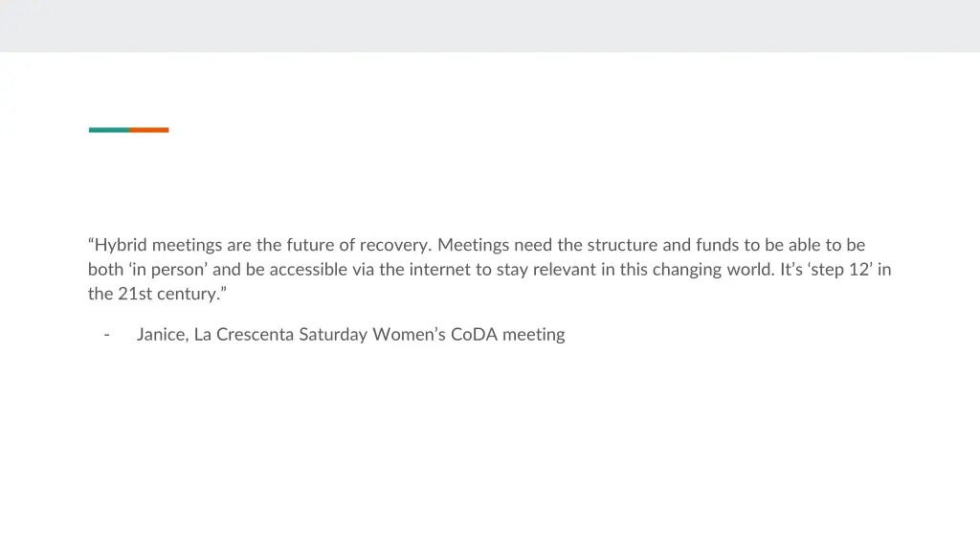Click the dash bullet before Janice
980x551 pixels.
(107, 335)
